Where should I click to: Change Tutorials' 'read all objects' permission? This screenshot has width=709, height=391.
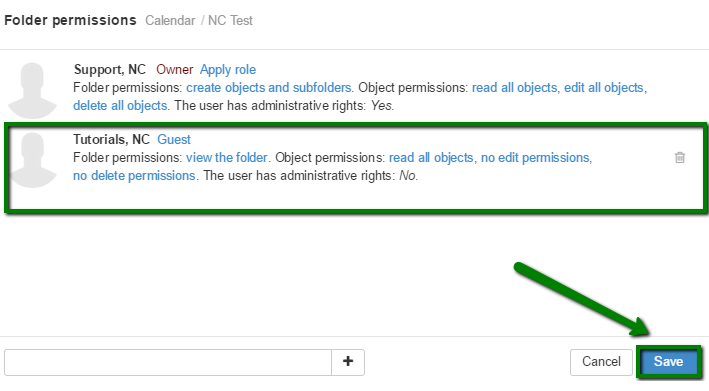pos(431,157)
